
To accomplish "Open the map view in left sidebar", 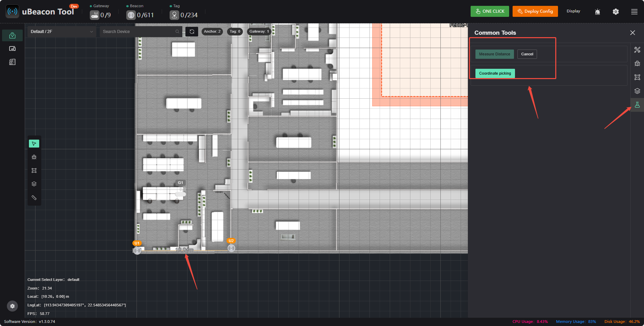I will pos(12,35).
